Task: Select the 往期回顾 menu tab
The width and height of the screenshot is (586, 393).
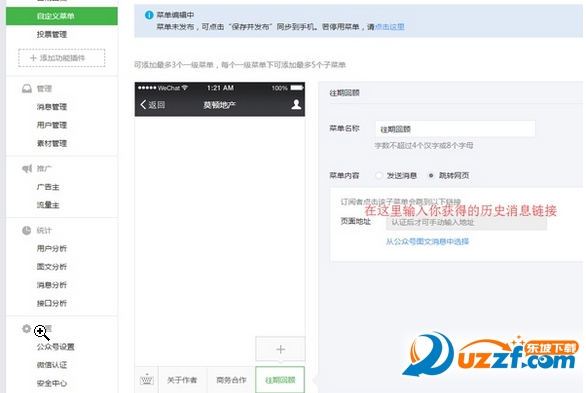Action: [280, 380]
